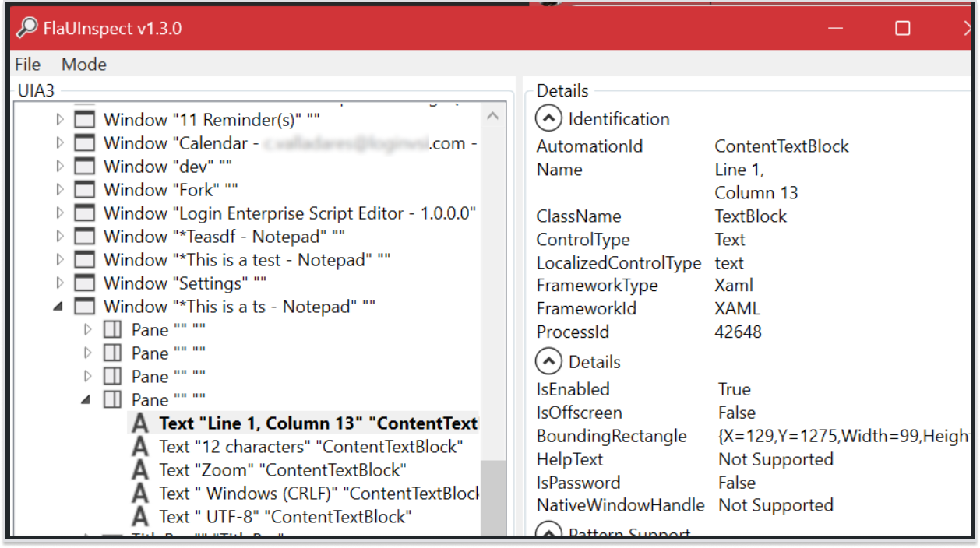Click window icon beside "Settings" entry
The image size is (980, 548).
click(84, 283)
